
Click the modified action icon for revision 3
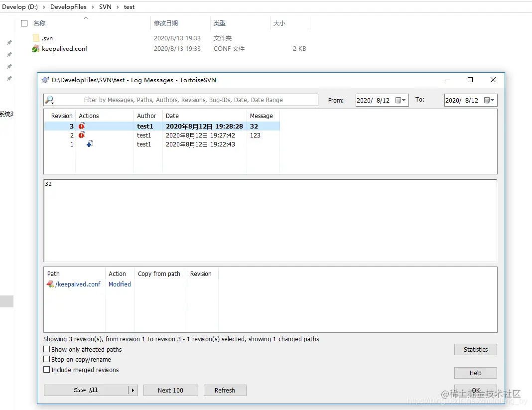point(82,126)
